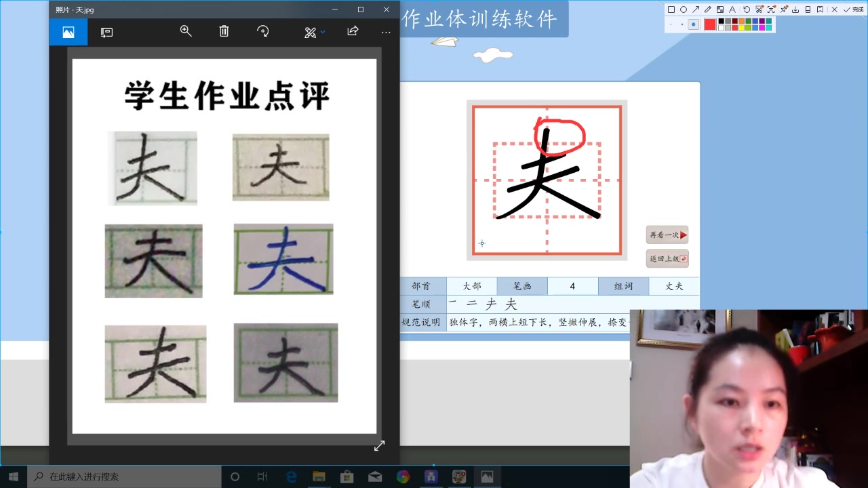Image resolution: width=868 pixels, height=488 pixels.
Task: Pick the yellow color swatch
Action: [x=741, y=27]
